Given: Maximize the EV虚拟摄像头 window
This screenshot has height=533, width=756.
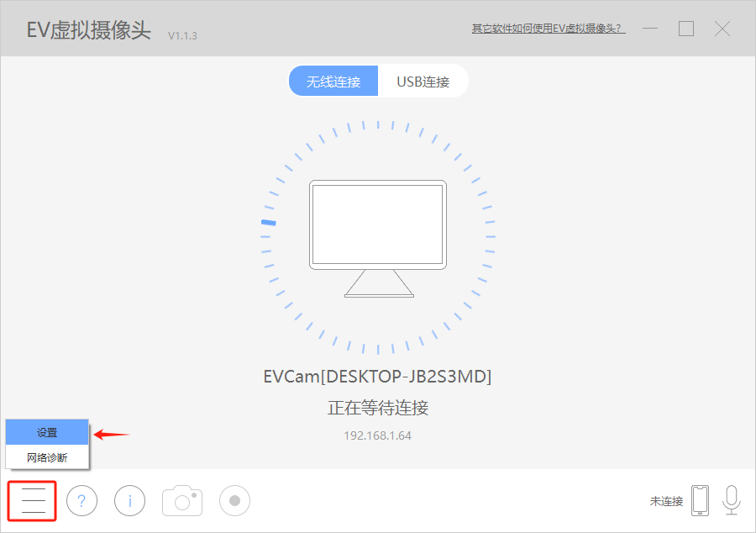Looking at the screenshot, I should [x=686, y=29].
